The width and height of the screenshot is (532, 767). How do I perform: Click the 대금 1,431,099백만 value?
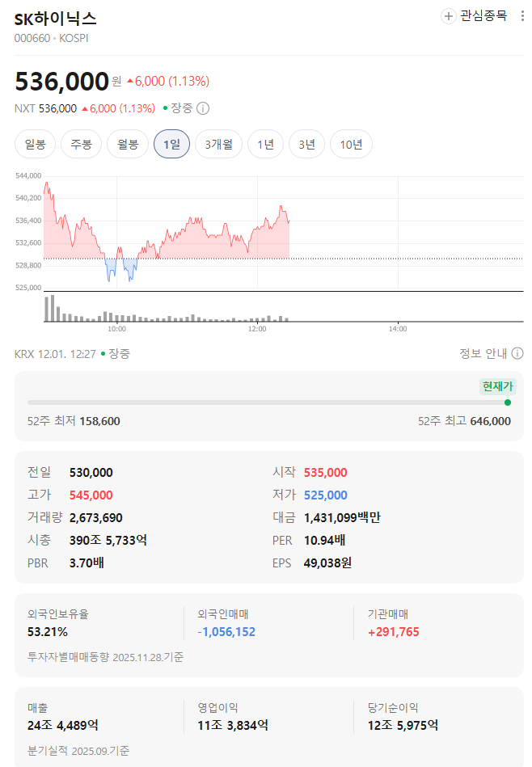pyautogui.click(x=342, y=517)
